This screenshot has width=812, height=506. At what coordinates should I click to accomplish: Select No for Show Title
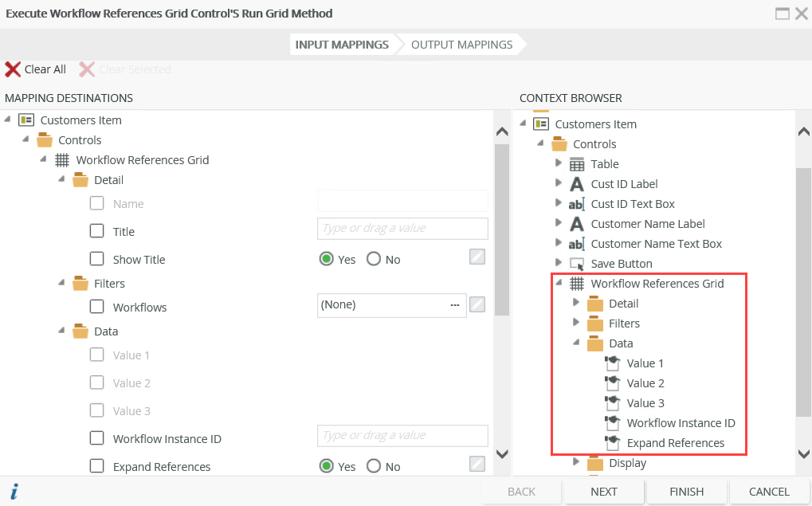point(374,259)
